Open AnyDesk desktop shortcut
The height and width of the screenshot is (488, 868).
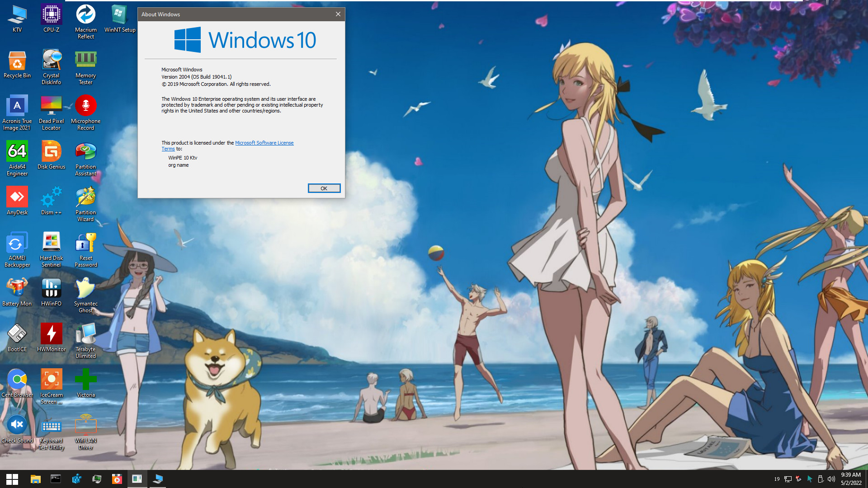click(17, 201)
